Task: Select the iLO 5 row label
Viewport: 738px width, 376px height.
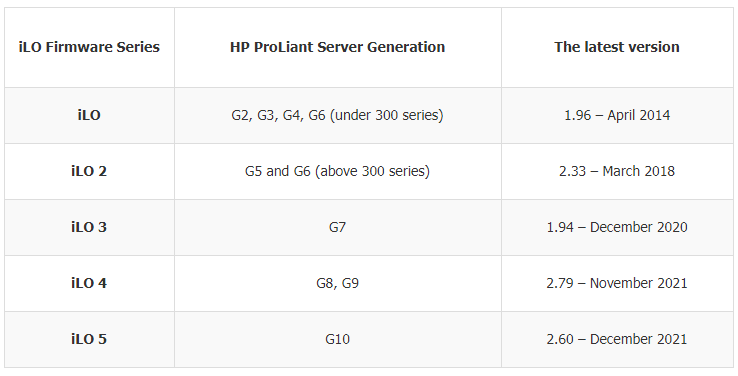Action: 89,339
